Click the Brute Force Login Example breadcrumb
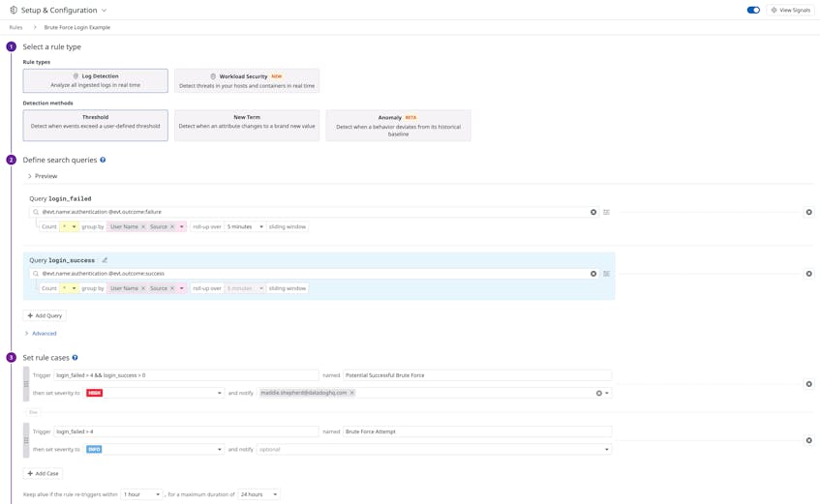Viewport: 820px width, 504px height. (x=76, y=27)
